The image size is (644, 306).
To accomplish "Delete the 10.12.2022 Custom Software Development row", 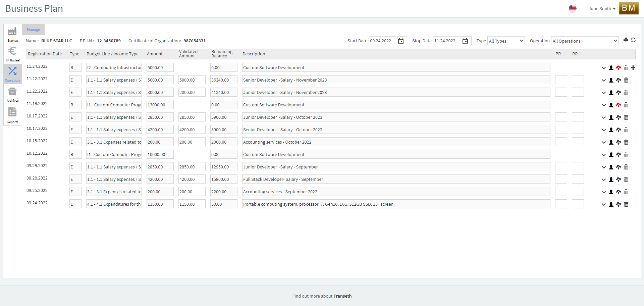I will pyautogui.click(x=626, y=155).
